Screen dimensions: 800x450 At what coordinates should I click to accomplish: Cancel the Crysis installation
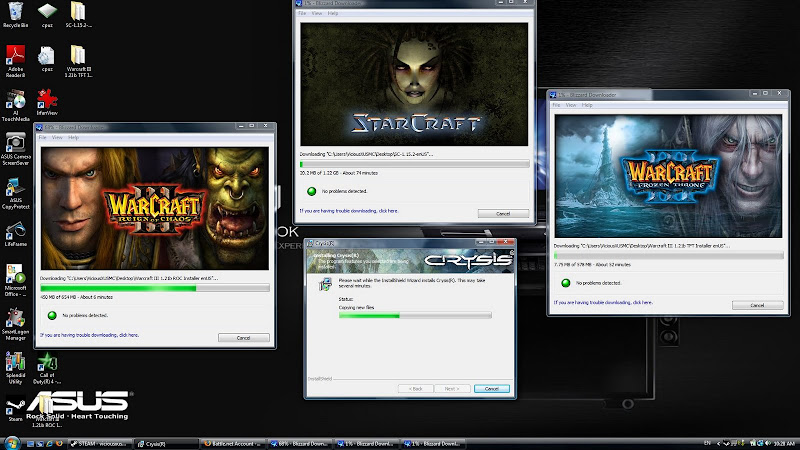click(x=492, y=389)
